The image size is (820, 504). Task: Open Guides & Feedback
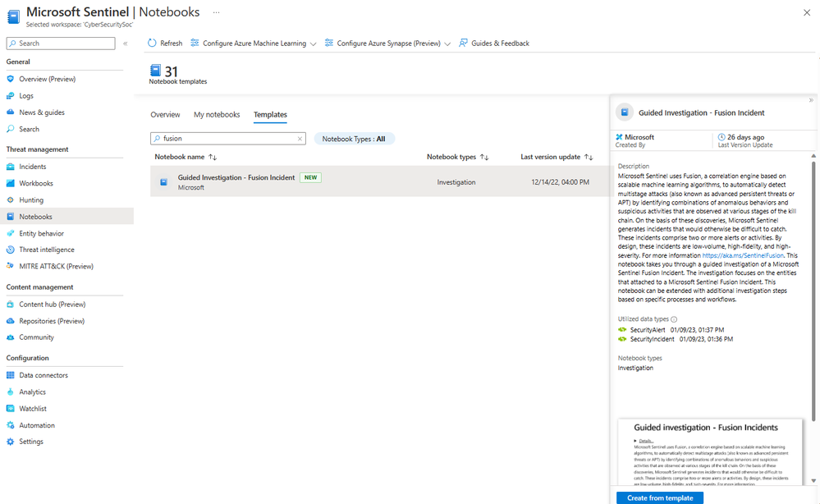(x=494, y=43)
